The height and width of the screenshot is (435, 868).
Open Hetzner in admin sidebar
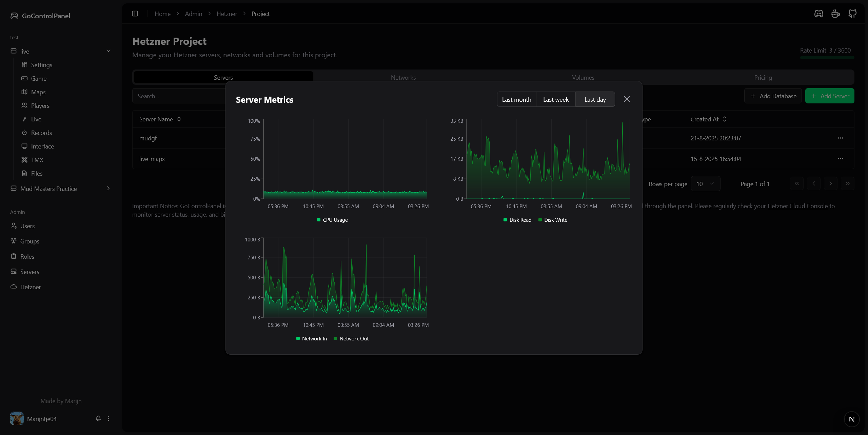coord(30,287)
